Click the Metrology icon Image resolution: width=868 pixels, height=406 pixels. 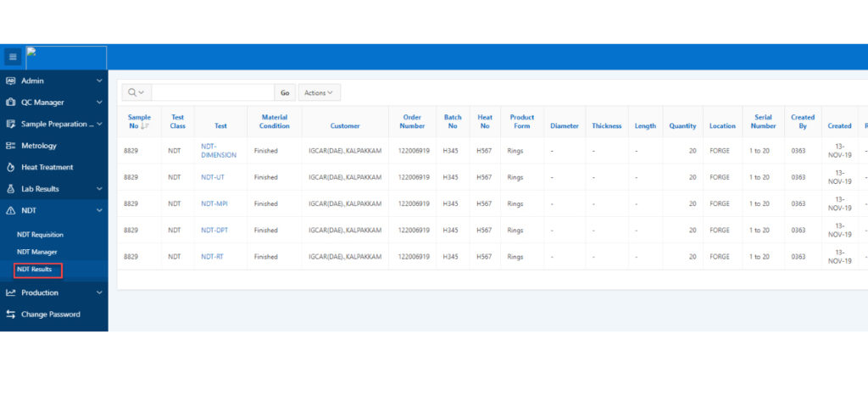(x=10, y=146)
